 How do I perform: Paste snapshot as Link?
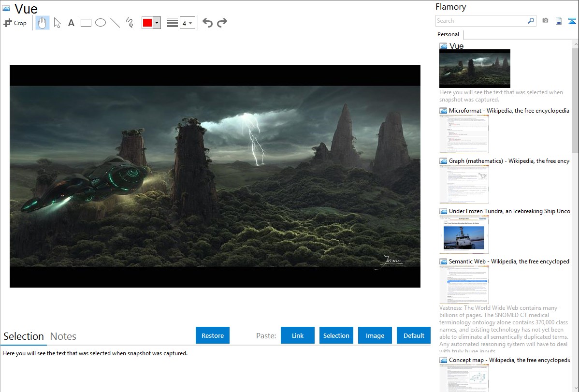[298, 335]
